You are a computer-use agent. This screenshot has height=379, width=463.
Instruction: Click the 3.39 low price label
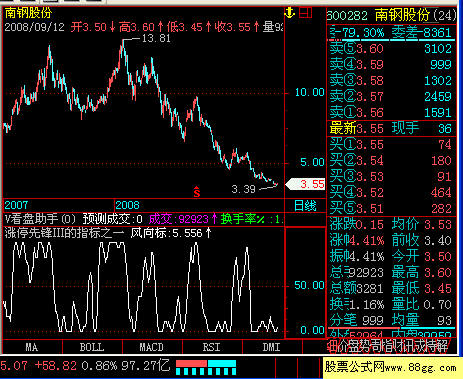pyautogui.click(x=243, y=189)
